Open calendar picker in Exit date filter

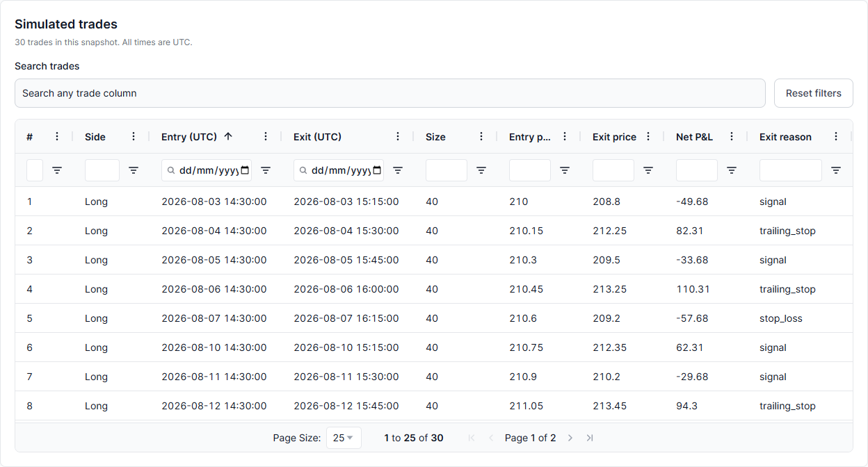[x=377, y=170]
